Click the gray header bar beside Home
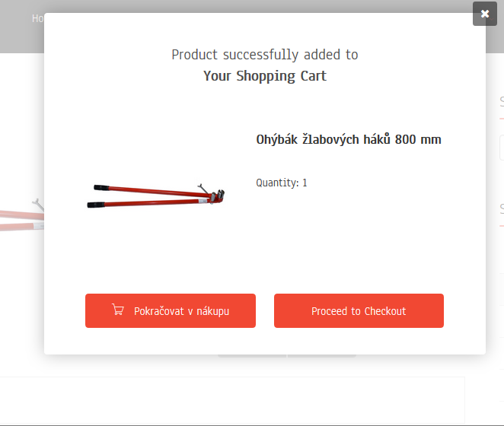 pyautogui.click(x=21, y=38)
